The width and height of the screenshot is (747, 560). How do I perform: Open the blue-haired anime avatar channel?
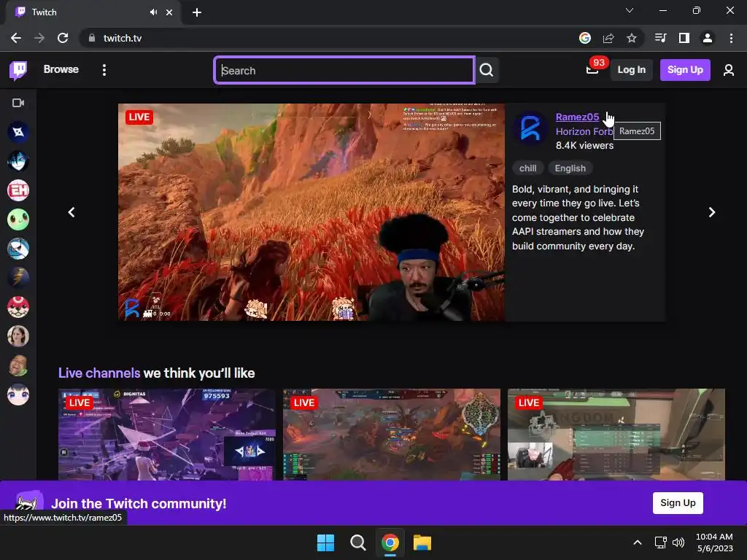tap(18, 161)
